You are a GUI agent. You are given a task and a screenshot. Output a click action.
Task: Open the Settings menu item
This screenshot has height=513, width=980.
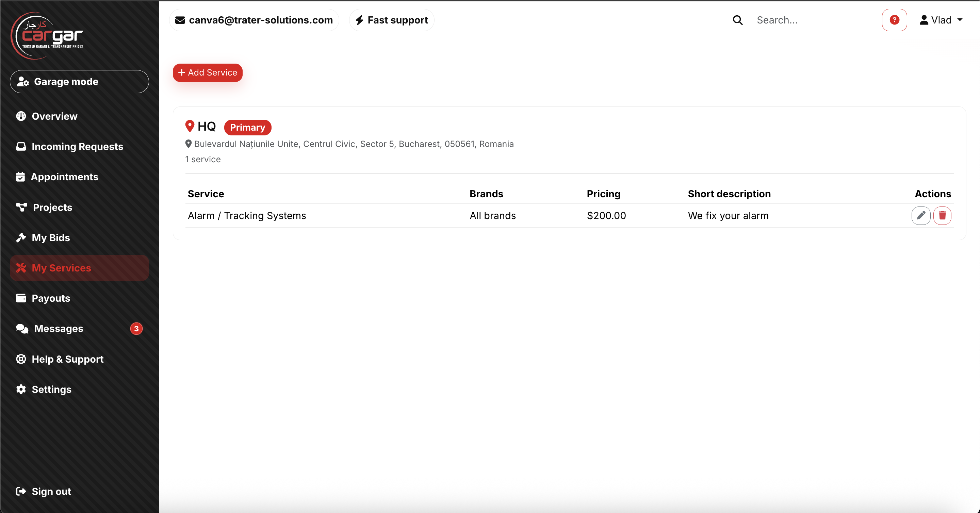point(51,389)
